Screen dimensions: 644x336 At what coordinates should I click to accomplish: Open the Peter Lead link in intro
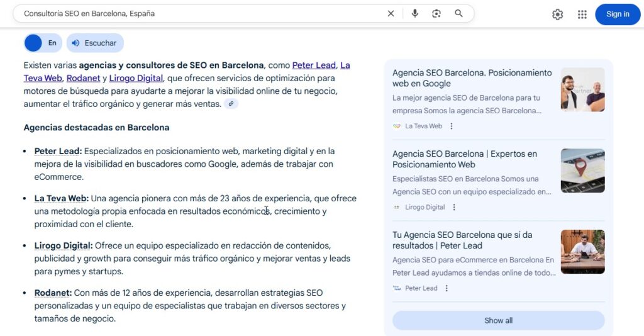314,65
